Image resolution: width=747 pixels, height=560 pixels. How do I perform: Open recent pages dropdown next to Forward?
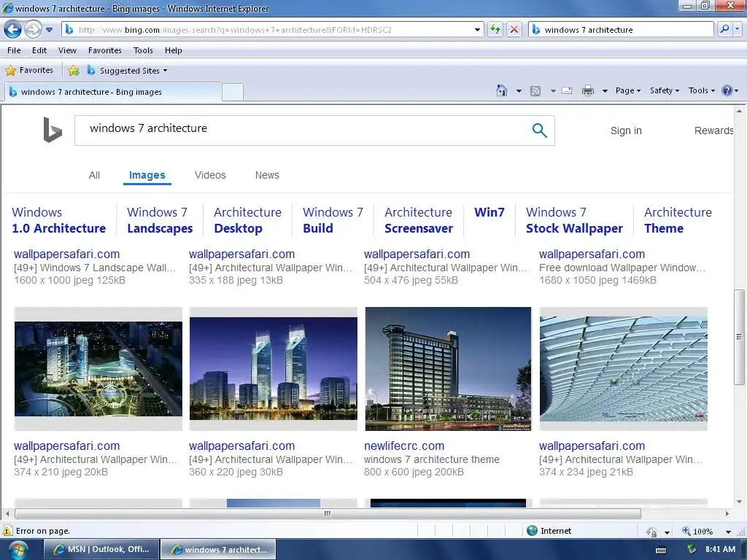click(49, 29)
